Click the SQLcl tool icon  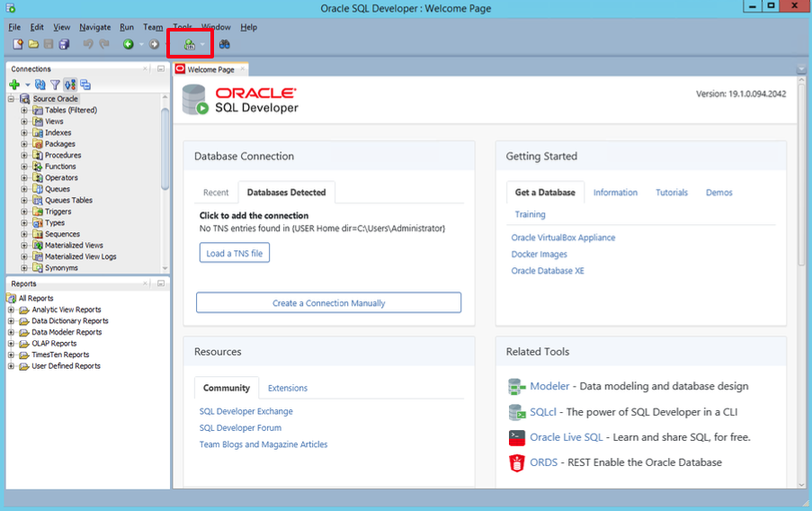coord(516,413)
